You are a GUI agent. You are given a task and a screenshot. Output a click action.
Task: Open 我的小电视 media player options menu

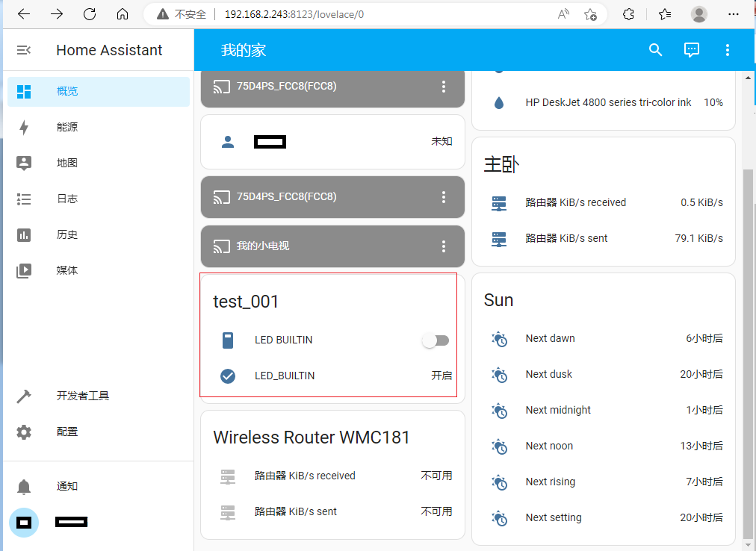click(x=444, y=246)
